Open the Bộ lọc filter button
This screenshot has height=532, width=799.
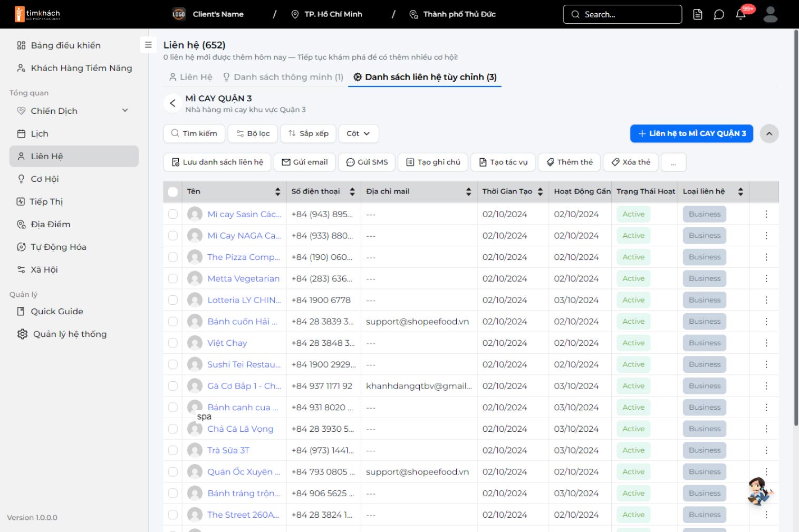pyautogui.click(x=253, y=133)
